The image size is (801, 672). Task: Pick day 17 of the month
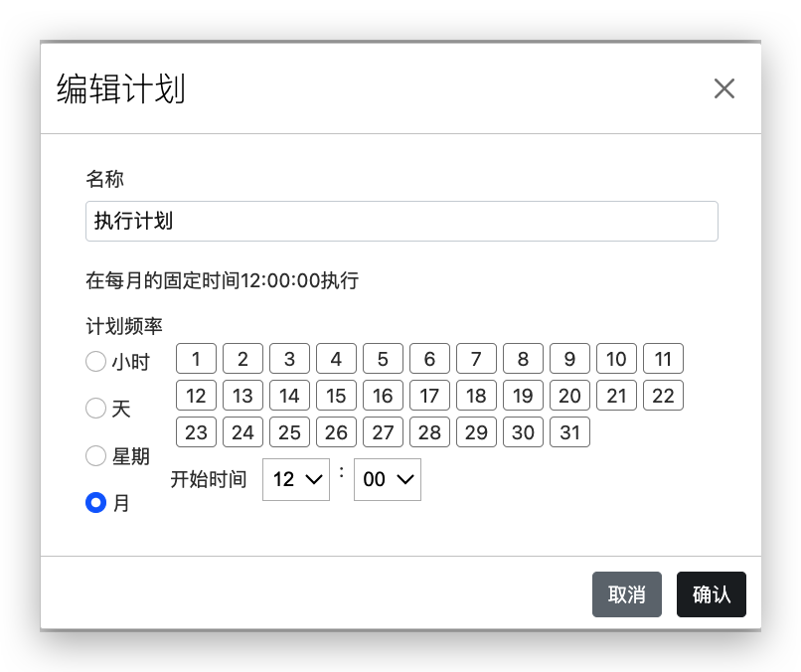(x=429, y=396)
